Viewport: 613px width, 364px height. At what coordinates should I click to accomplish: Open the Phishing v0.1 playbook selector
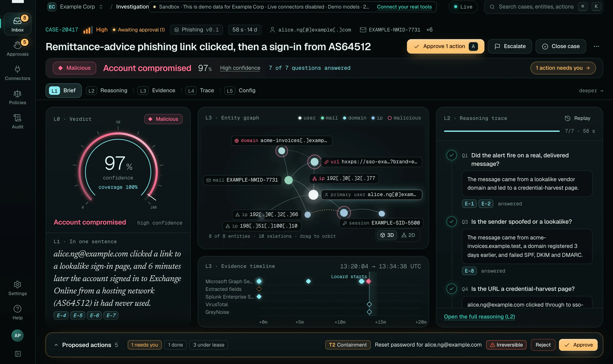[x=196, y=30]
